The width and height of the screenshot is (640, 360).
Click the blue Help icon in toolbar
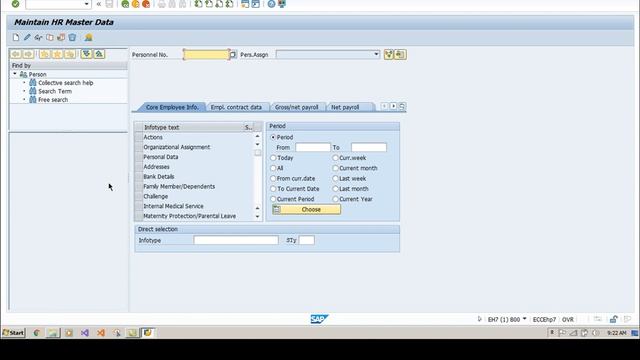pos(271,4)
